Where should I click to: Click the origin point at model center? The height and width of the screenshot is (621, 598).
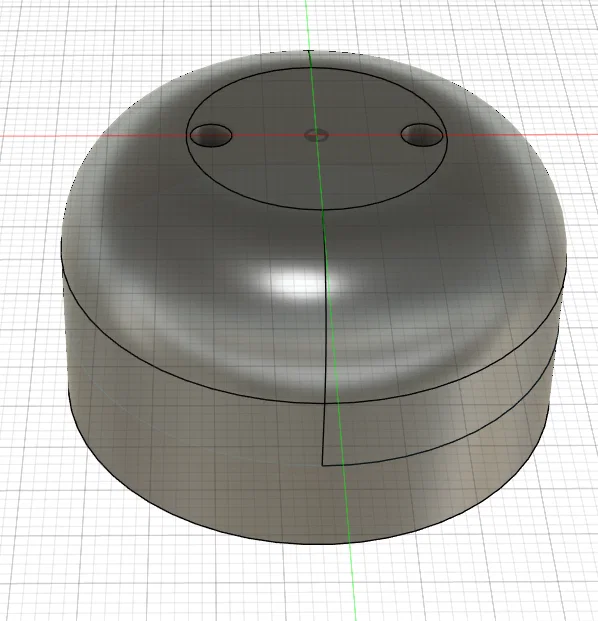click(316, 135)
